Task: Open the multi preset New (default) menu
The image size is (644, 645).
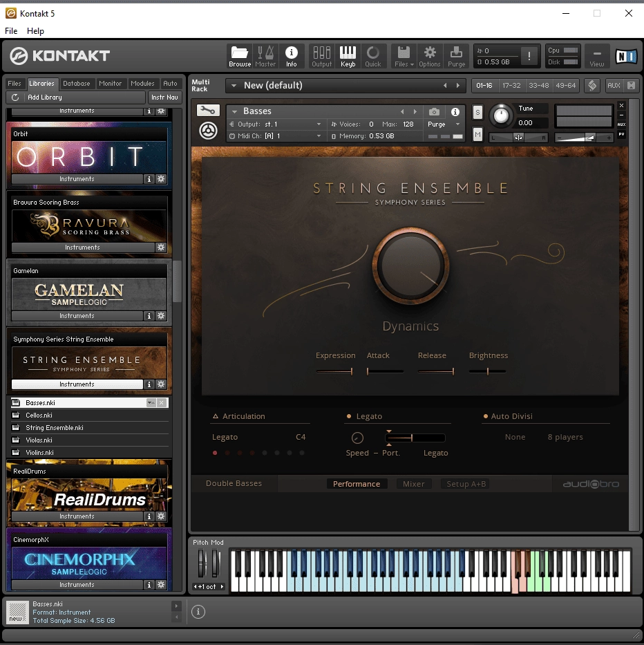Action: pyautogui.click(x=234, y=86)
